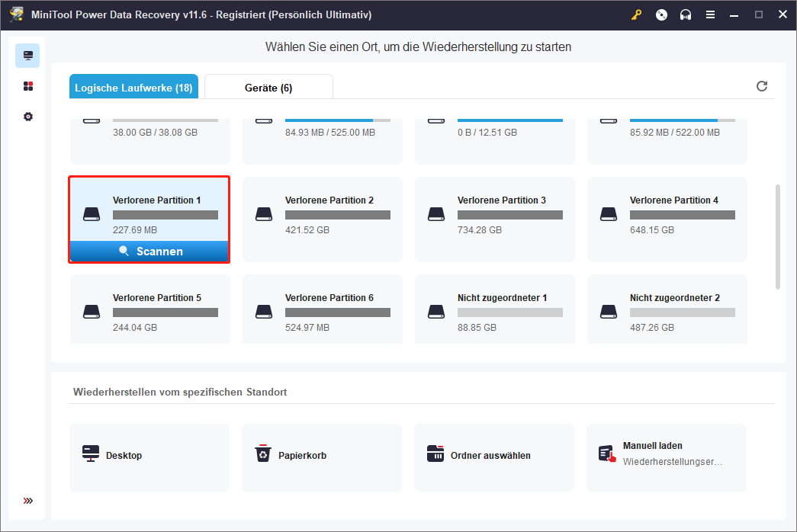Viewport: 797px width, 532px height.
Task: Click the headphones support icon
Action: pos(686,14)
